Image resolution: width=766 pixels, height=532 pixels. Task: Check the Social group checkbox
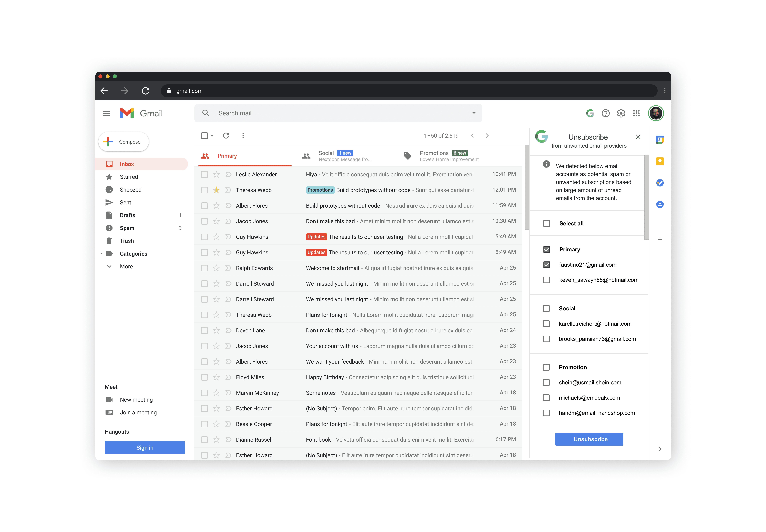click(x=546, y=309)
